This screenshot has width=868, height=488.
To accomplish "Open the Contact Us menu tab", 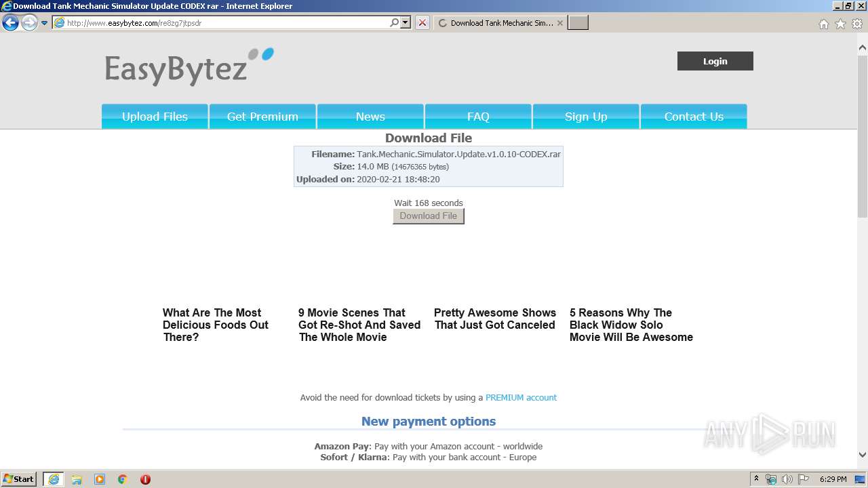I will pos(694,117).
